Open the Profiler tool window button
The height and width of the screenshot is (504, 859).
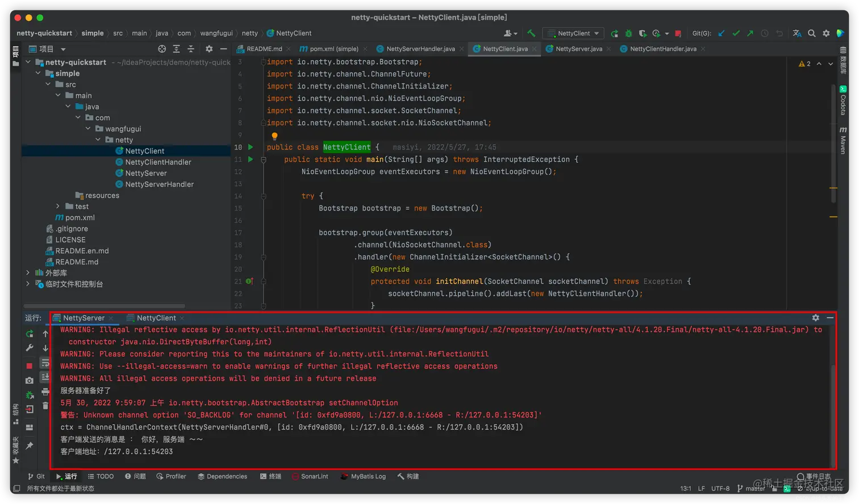click(171, 476)
